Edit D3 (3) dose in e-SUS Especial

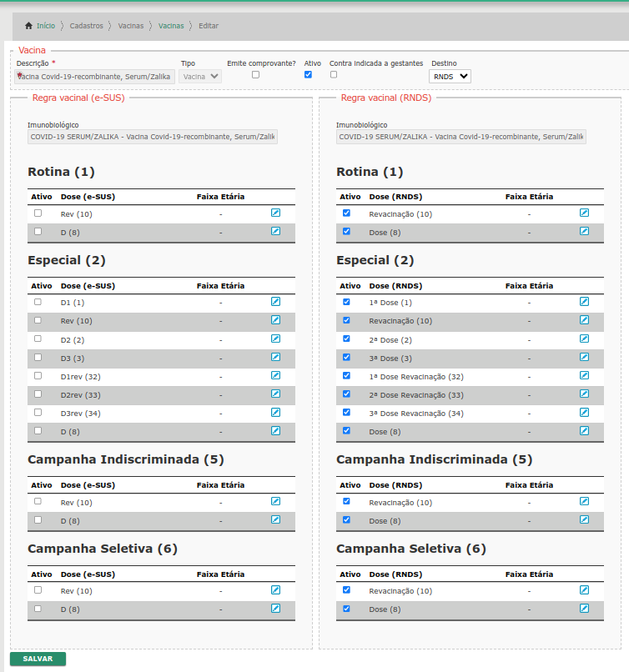coord(275,358)
